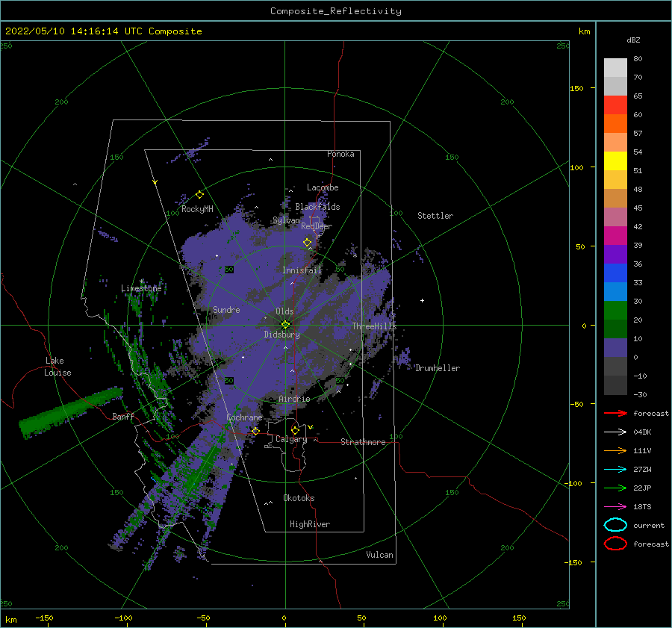672x628 pixels.
Task: Click the light gray 70 dBZ color swatch
Action: (x=615, y=67)
